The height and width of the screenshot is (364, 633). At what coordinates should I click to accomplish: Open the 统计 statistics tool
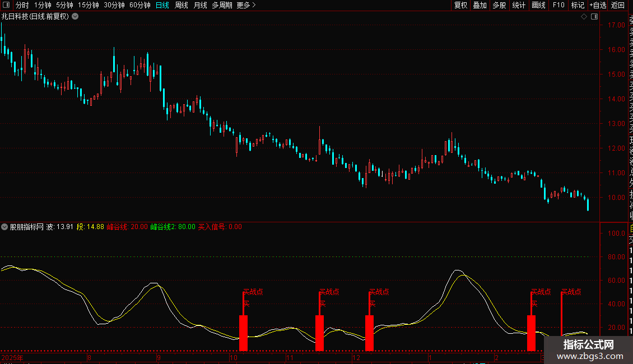tap(519, 5)
